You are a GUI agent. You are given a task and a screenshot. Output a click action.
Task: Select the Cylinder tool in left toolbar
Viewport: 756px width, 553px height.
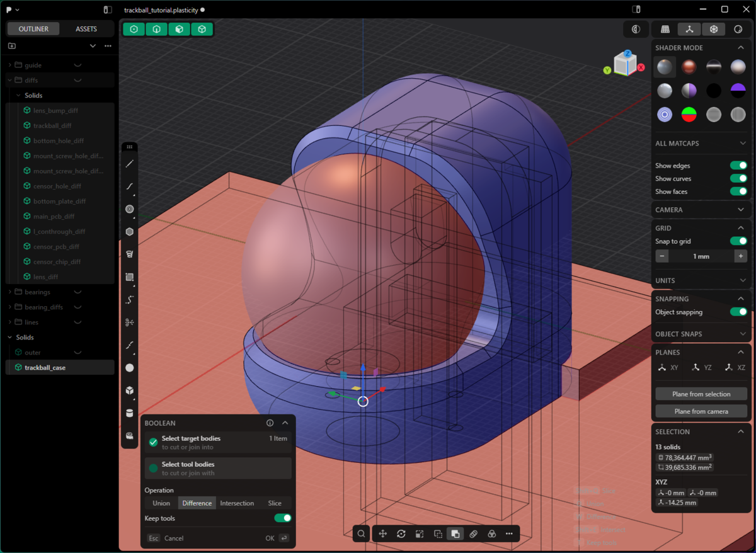pos(130,413)
